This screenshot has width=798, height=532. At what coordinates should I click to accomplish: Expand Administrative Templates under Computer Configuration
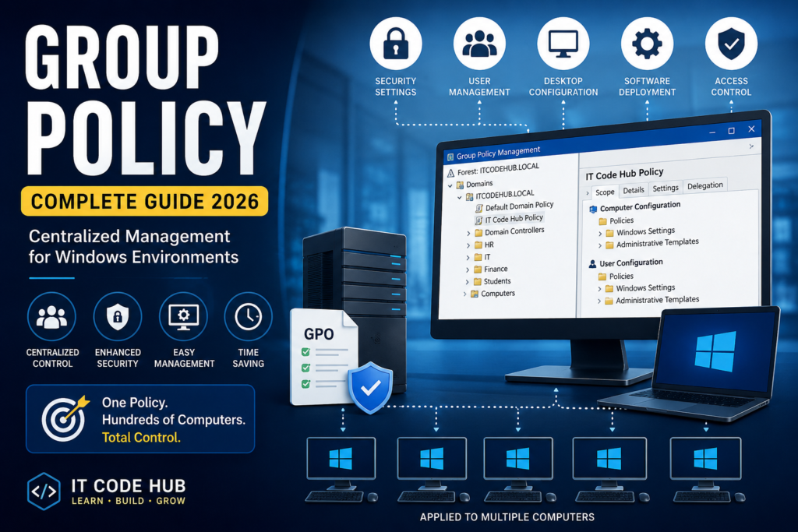(x=600, y=245)
